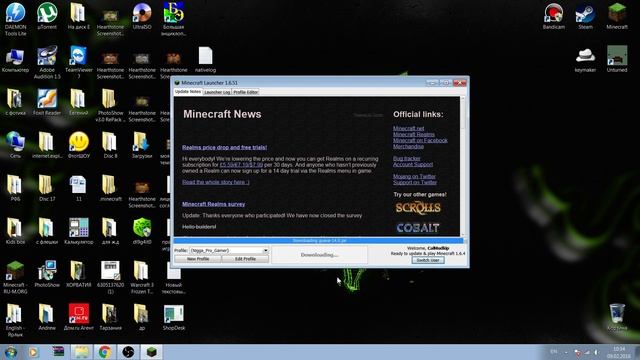
Task: Select the Disc 17 folder icon
Action: [x=47, y=188]
